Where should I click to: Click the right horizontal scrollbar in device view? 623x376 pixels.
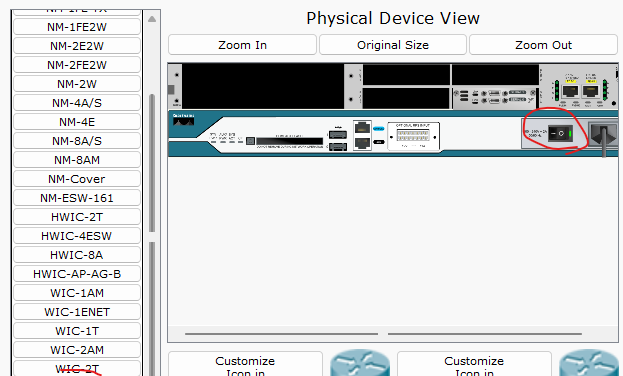pos(485,334)
